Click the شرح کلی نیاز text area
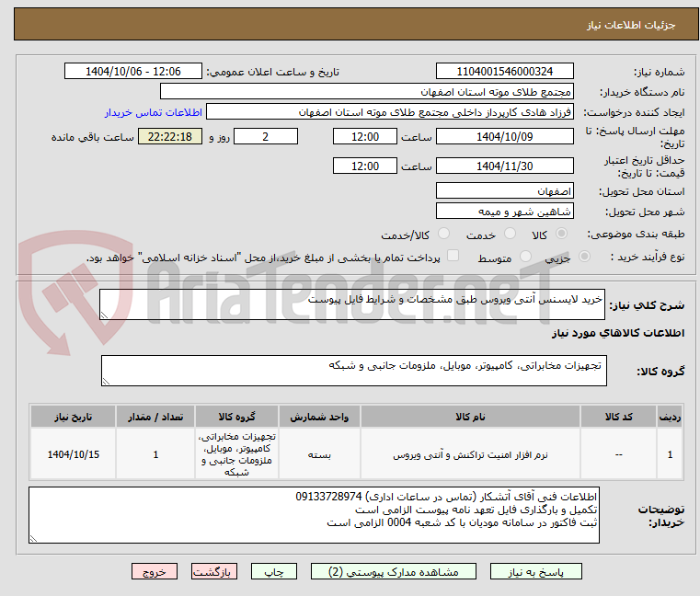 (x=351, y=304)
